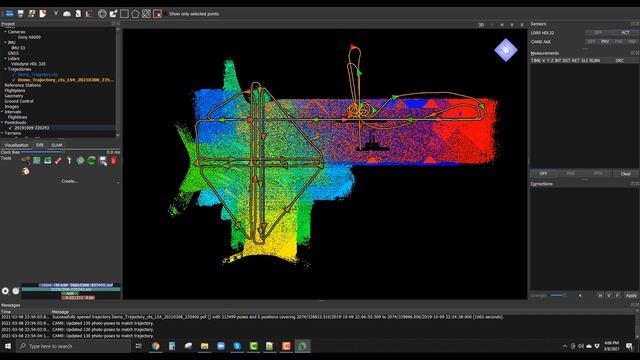Click the clock button beside play
This screenshot has width=640, height=360.
(16, 291)
